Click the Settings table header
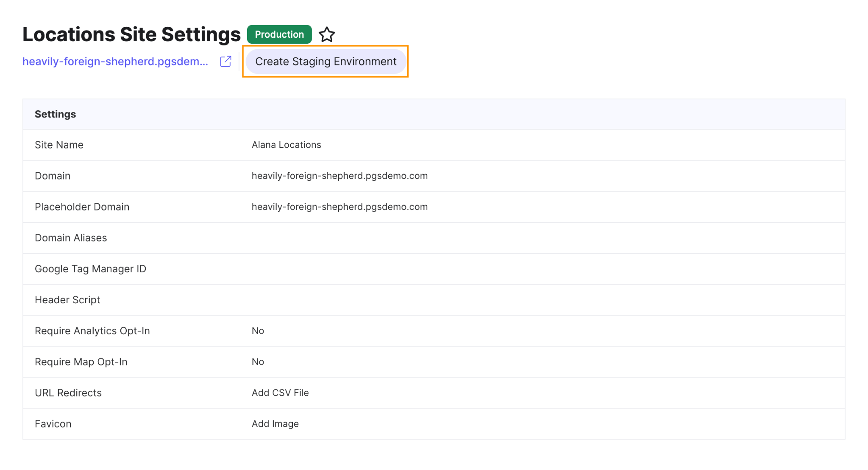Image resolution: width=868 pixels, height=470 pixels. (56, 114)
